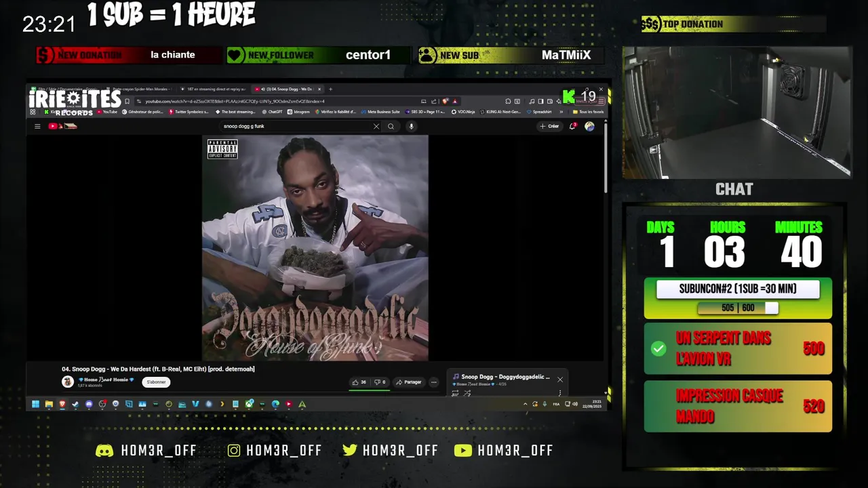Viewport: 868px width, 488px height.
Task: Open the Brave shields lion icon
Action: click(x=445, y=101)
